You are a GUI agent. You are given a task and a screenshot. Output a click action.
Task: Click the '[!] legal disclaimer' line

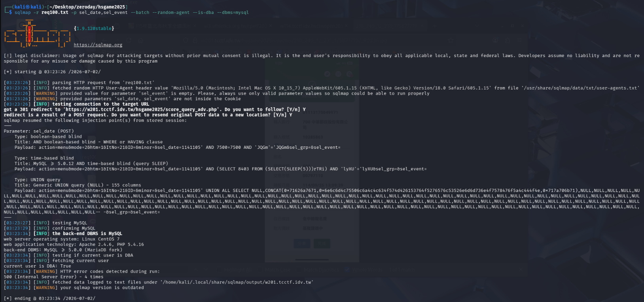[x=322, y=59]
